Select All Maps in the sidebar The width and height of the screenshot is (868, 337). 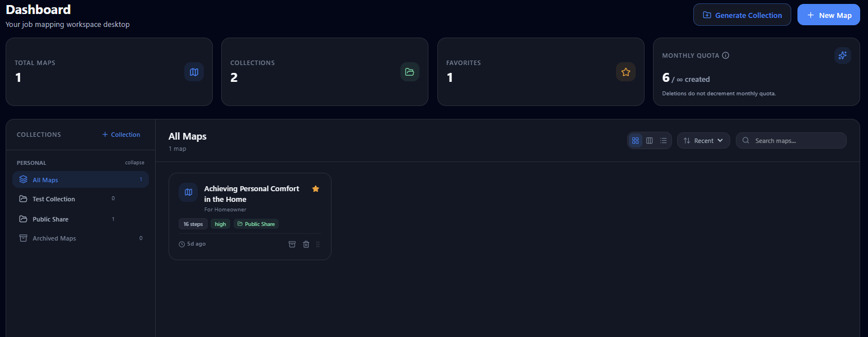click(80, 180)
